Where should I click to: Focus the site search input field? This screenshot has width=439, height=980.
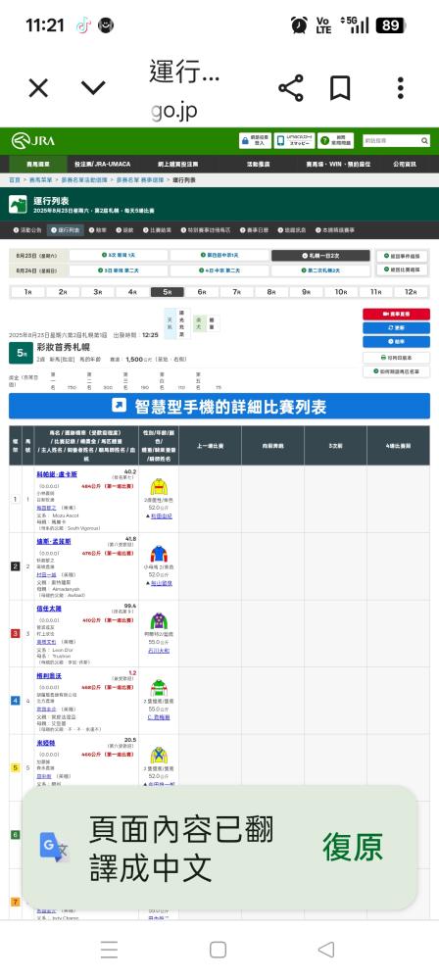pos(391,140)
